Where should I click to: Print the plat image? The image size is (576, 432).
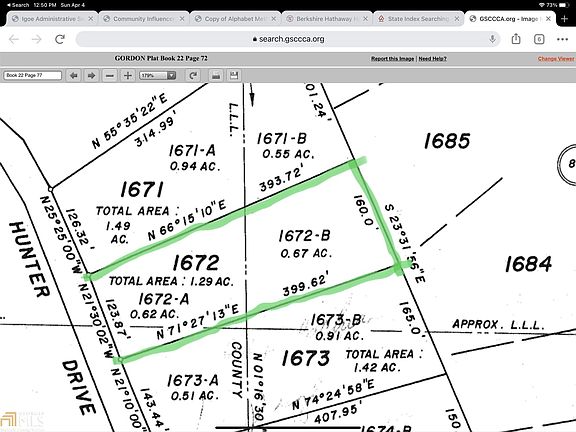(216, 76)
